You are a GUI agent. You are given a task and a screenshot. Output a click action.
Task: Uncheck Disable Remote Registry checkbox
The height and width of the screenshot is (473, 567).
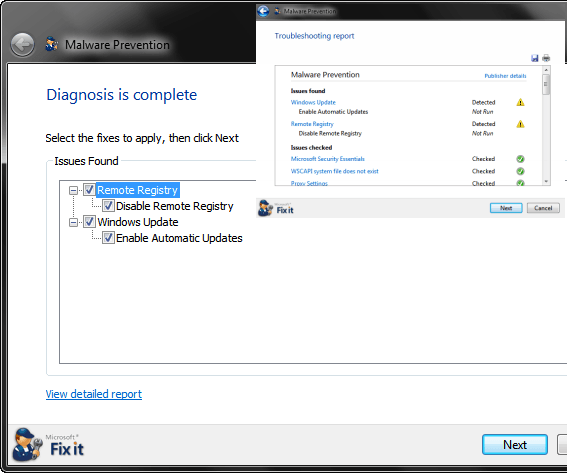coord(108,205)
